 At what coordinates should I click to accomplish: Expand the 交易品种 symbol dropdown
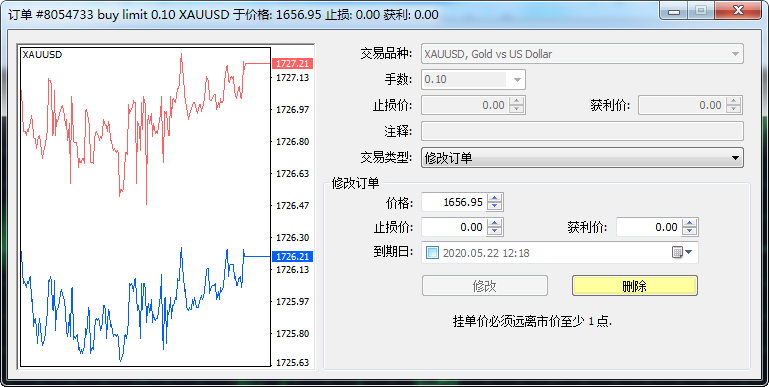pos(735,54)
